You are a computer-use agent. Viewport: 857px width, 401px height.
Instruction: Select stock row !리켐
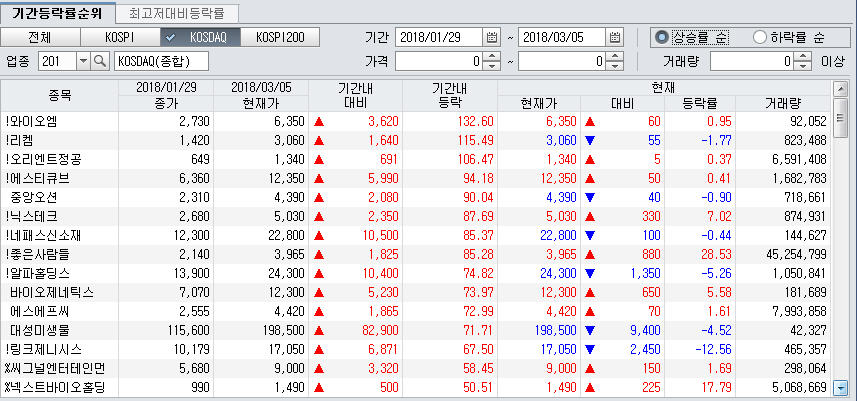coord(415,140)
